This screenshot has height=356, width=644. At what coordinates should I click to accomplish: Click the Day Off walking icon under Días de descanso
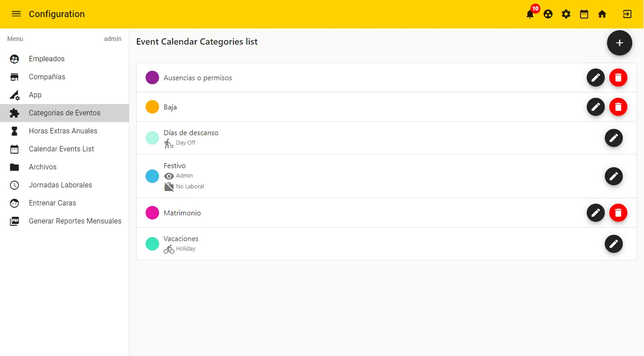pyautogui.click(x=169, y=143)
